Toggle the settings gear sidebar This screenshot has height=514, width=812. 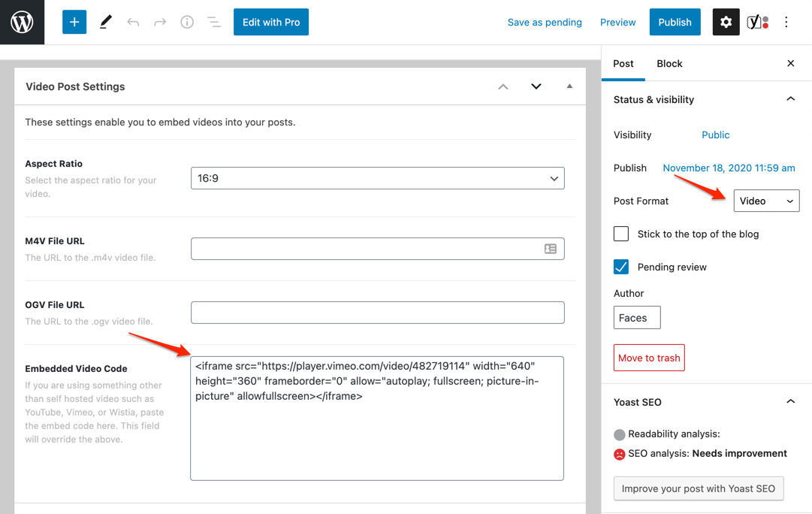[x=726, y=22]
